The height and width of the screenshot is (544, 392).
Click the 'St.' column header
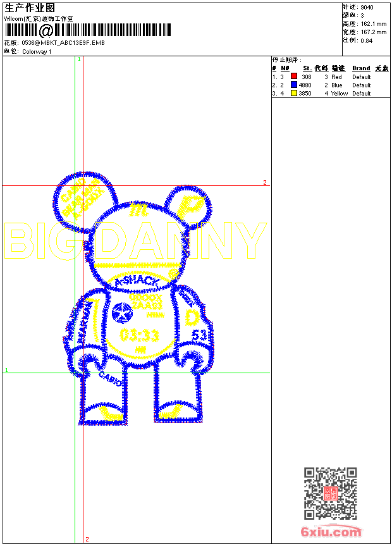click(307, 68)
